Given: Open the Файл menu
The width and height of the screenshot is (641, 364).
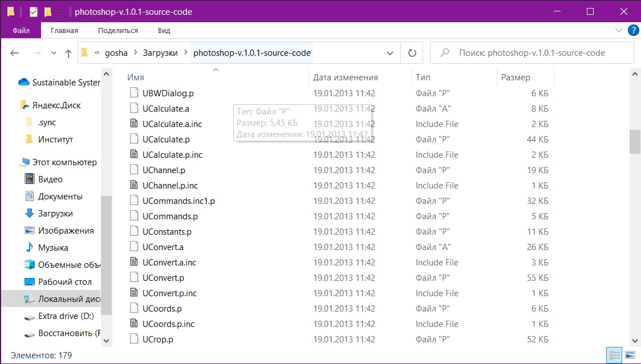Looking at the screenshot, I should click(x=21, y=30).
